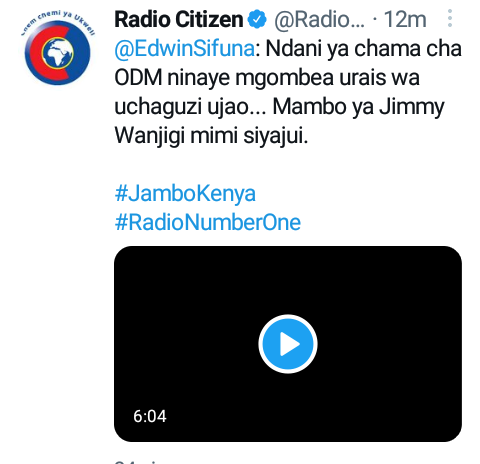This screenshot has height=464, width=480.
Task: Click the truncated @Radio... handle
Action: (319, 20)
